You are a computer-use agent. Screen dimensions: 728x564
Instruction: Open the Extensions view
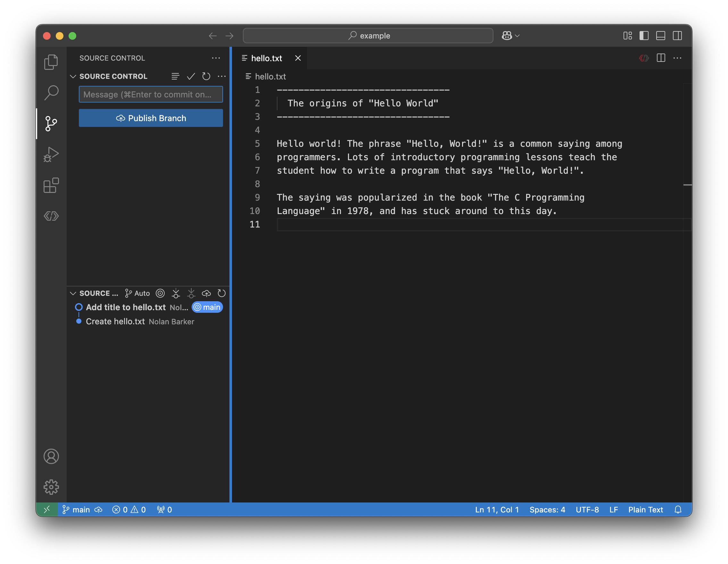coord(51,185)
